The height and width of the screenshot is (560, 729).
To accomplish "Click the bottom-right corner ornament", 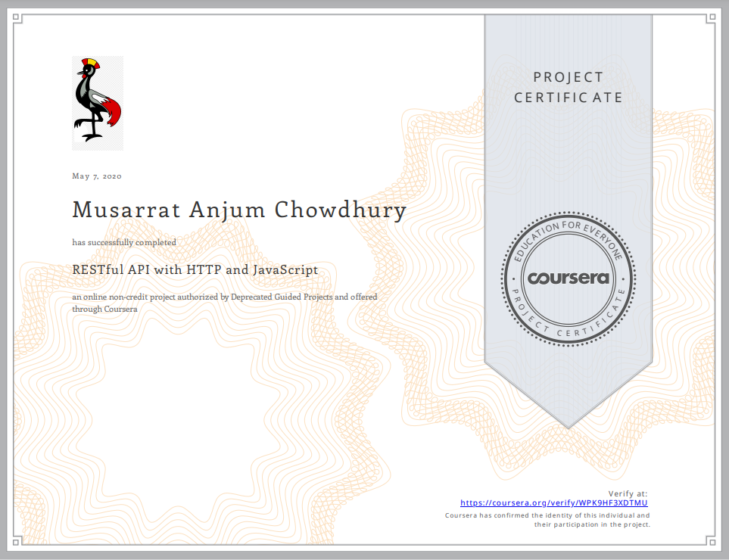I will pos(709,540).
